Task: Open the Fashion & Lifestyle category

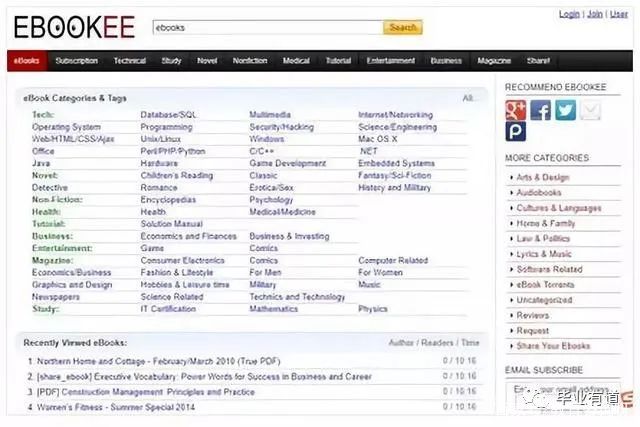Action: point(177,273)
